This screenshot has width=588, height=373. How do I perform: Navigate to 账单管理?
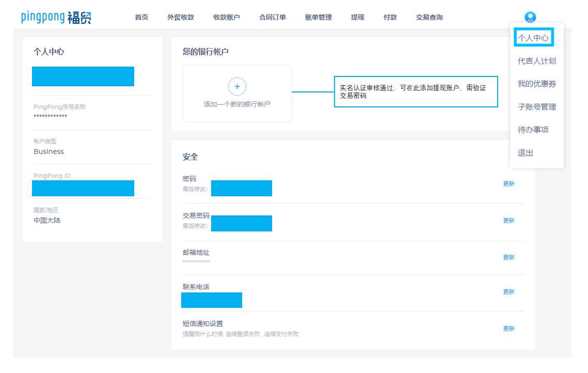click(318, 17)
